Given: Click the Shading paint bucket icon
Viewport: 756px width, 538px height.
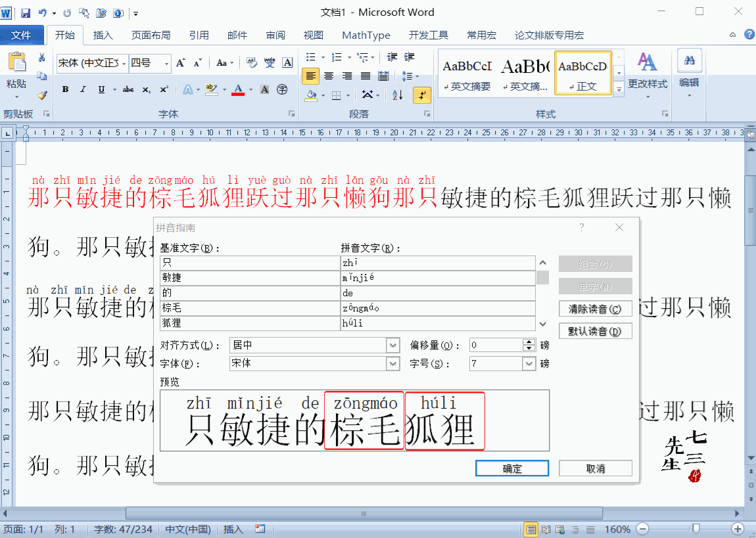Looking at the screenshot, I should coord(311,95).
